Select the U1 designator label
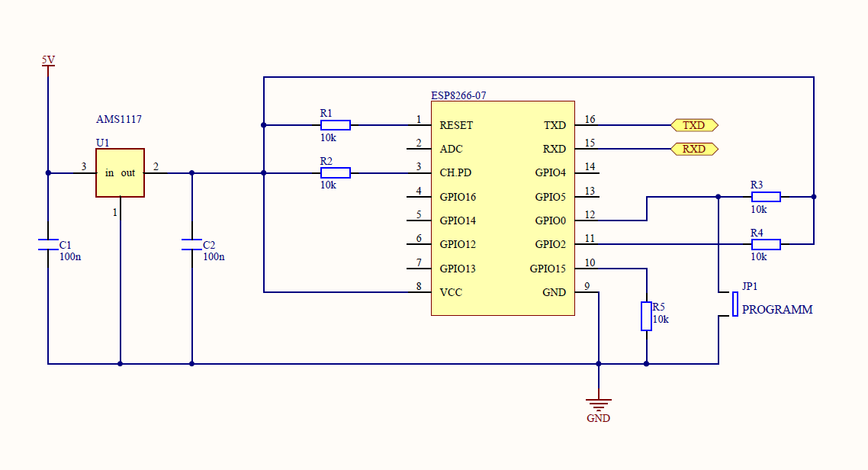The image size is (868, 470). 102,143
